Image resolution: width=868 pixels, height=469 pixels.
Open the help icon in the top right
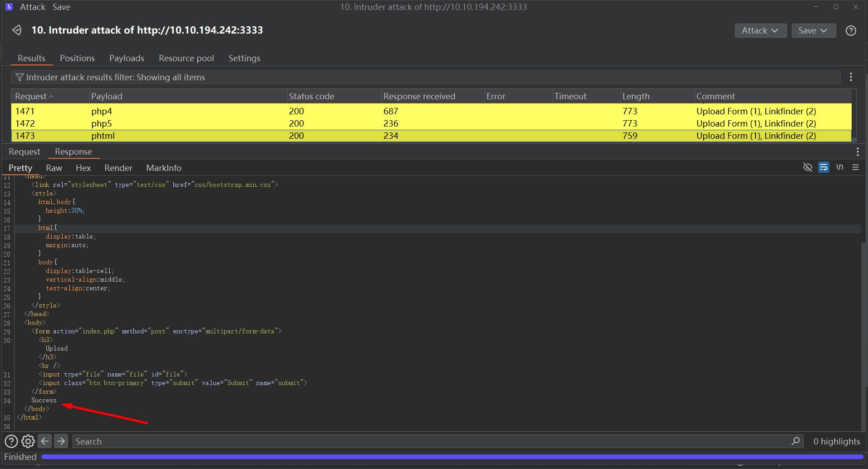pyautogui.click(x=851, y=30)
